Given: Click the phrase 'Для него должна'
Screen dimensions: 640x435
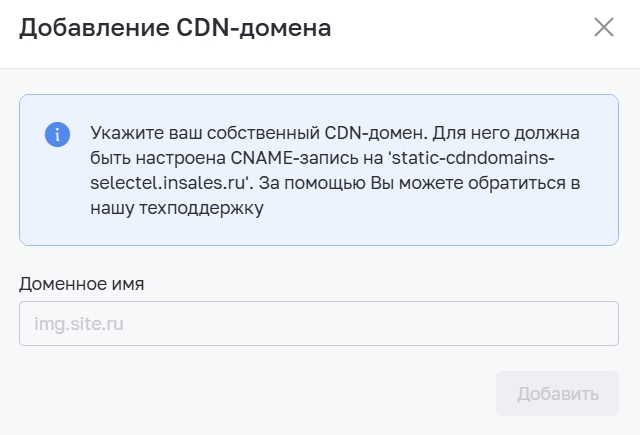Looking at the screenshot, I should point(506,133).
